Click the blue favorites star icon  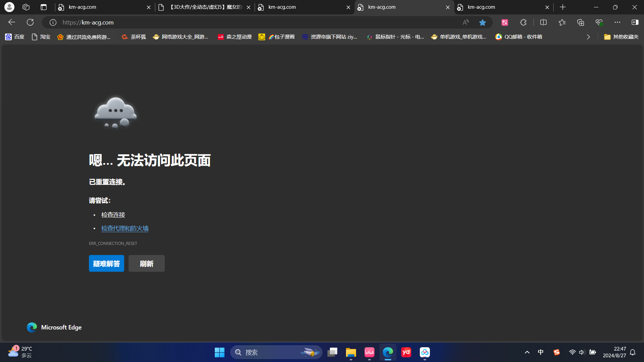tap(482, 22)
